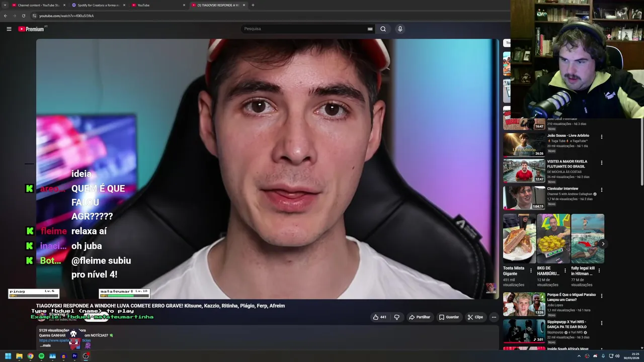The width and height of the screenshot is (644, 362).
Task: Click the Partilhar share button
Action: (x=420, y=317)
